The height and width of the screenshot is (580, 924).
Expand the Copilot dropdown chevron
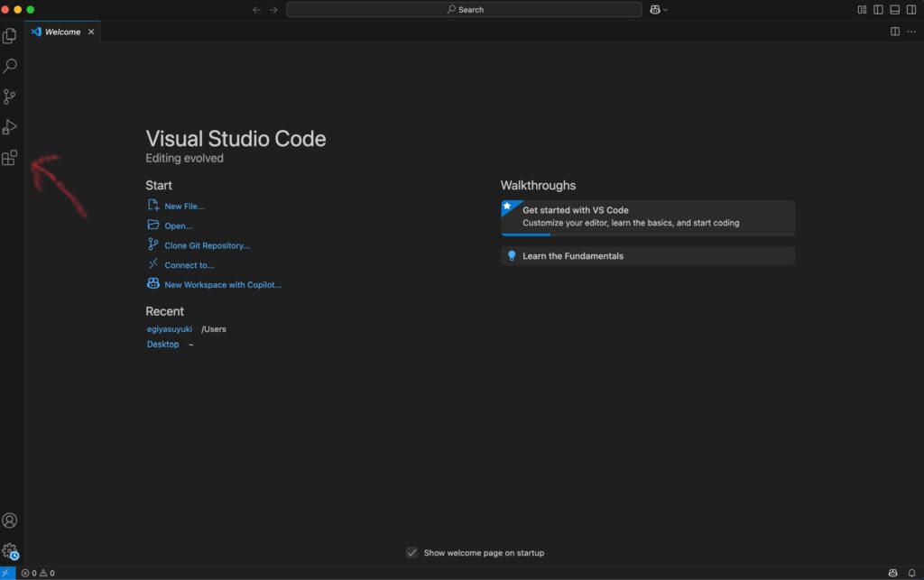coord(665,10)
